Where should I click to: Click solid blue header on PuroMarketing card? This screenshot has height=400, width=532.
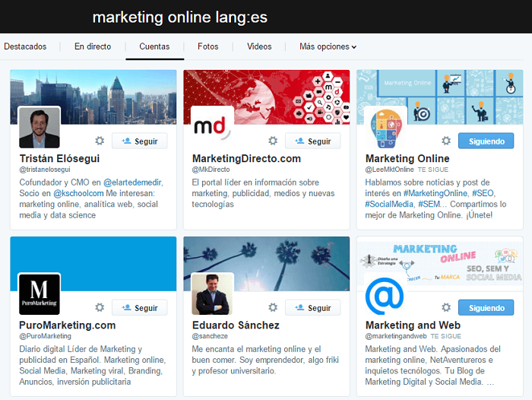(93, 263)
